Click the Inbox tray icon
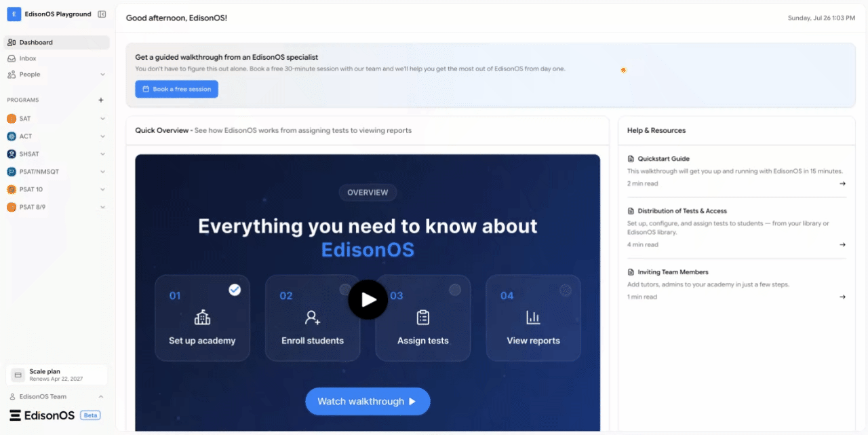 12,58
